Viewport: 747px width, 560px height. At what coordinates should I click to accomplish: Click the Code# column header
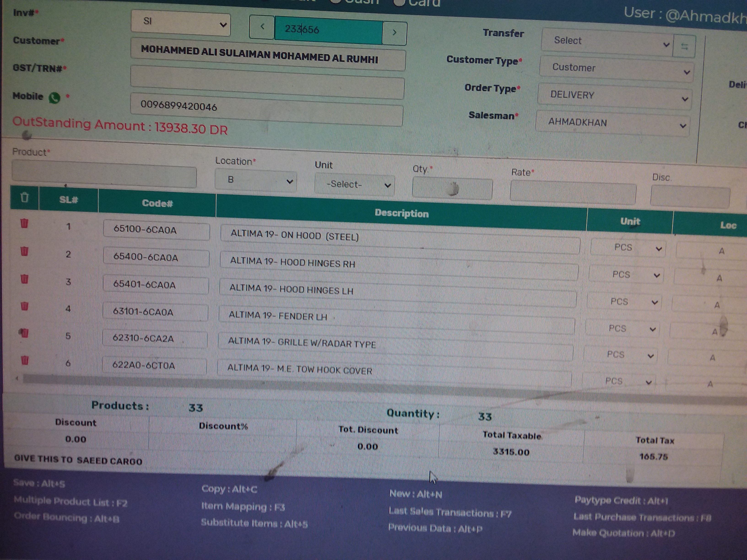pos(157,203)
